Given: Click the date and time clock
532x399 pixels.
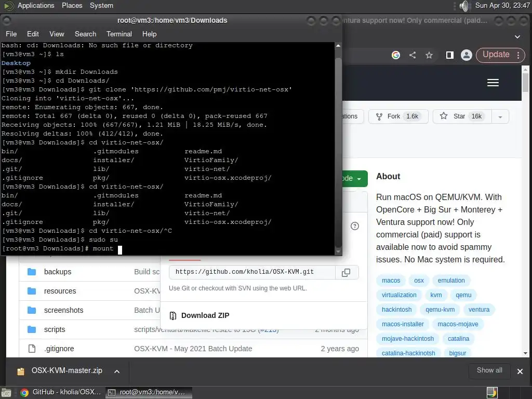Looking at the screenshot, I should (502, 5).
